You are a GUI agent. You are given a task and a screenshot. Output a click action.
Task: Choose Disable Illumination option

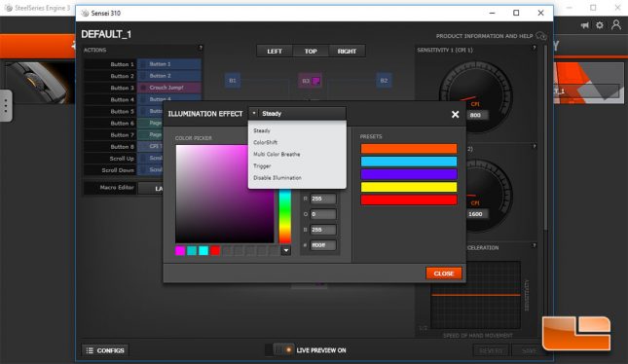click(x=277, y=178)
